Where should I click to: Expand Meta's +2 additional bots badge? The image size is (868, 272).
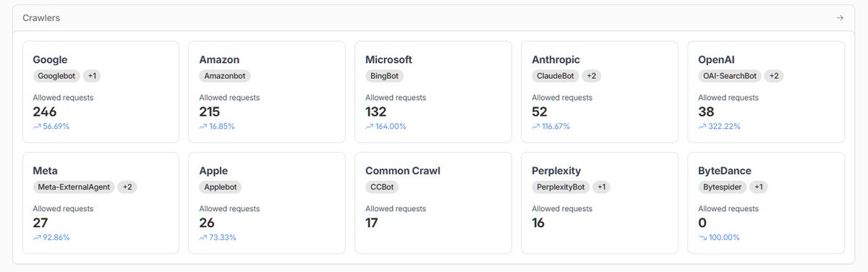point(127,187)
